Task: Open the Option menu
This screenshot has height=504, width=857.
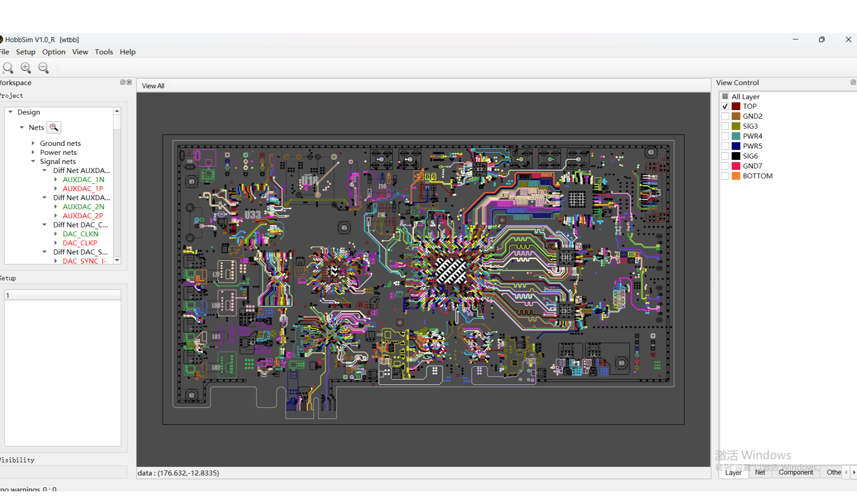Action: [54, 52]
